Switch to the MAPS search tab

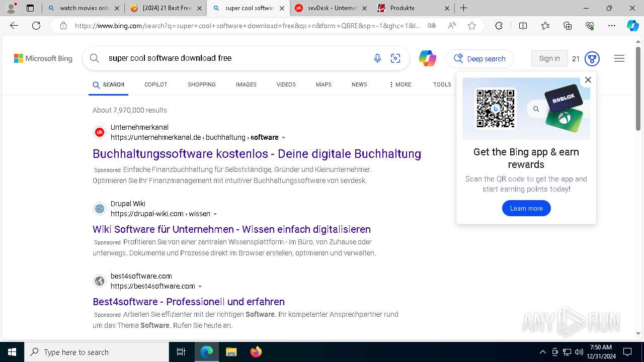[x=324, y=84]
